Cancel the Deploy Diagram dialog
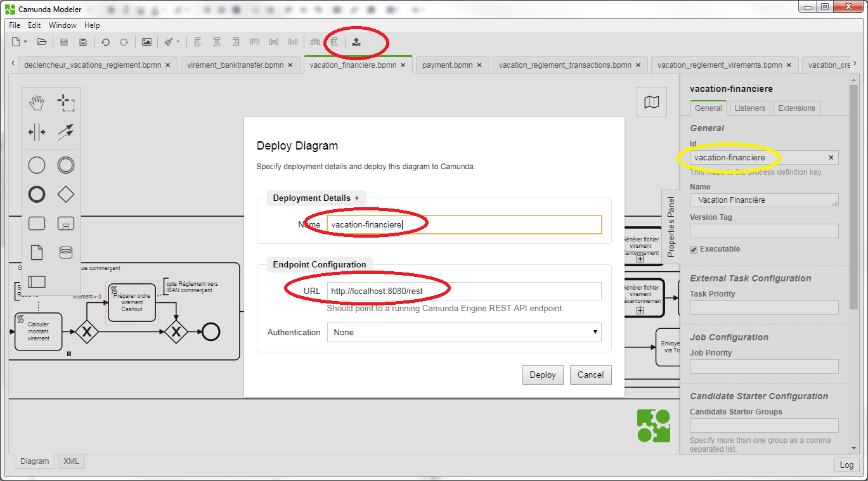 tap(590, 375)
